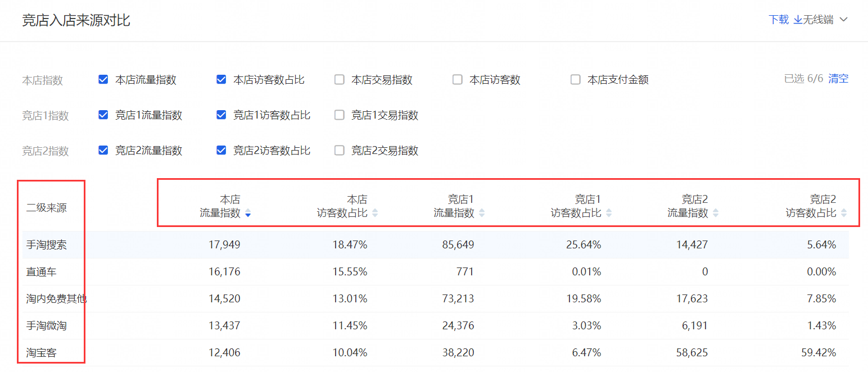Check the 本店访客数 option
The width and height of the screenshot is (868, 372).
tap(458, 80)
